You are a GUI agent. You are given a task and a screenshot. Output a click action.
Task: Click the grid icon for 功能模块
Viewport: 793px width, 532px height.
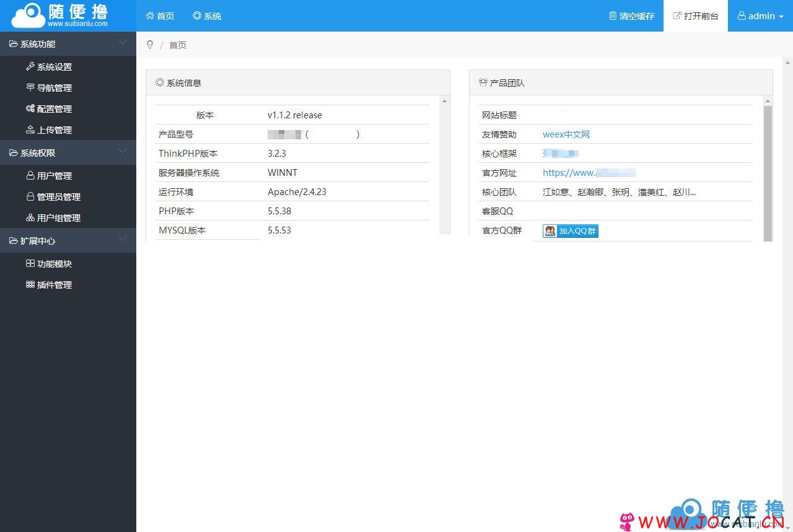[x=30, y=263]
